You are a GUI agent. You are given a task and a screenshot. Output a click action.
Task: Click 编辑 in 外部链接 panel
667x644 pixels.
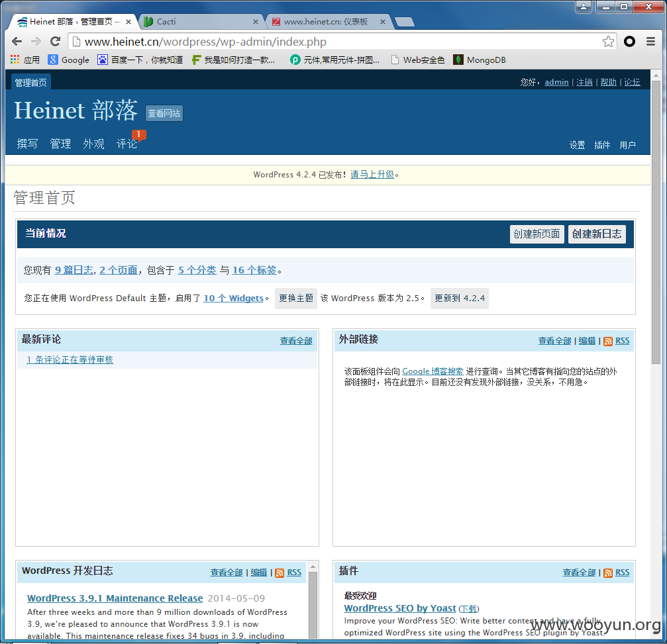(587, 341)
